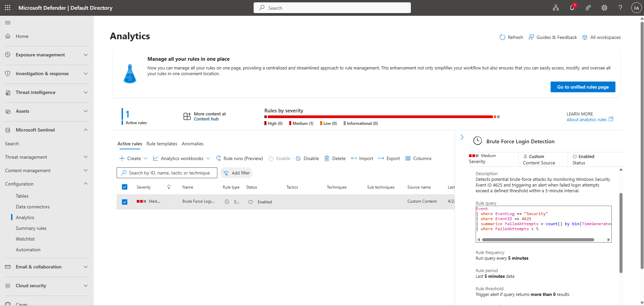
Task: Open Automation in Configuration
Action: [x=28, y=250]
